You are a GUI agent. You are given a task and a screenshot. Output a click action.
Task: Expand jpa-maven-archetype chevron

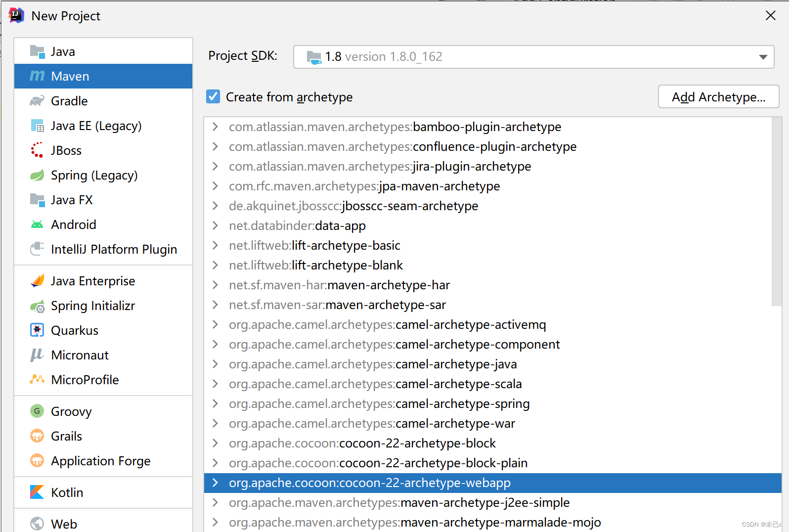point(215,186)
